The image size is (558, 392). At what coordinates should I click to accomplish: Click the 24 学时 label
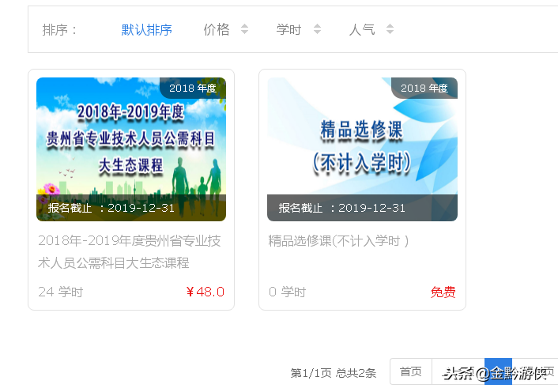(61, 292)
